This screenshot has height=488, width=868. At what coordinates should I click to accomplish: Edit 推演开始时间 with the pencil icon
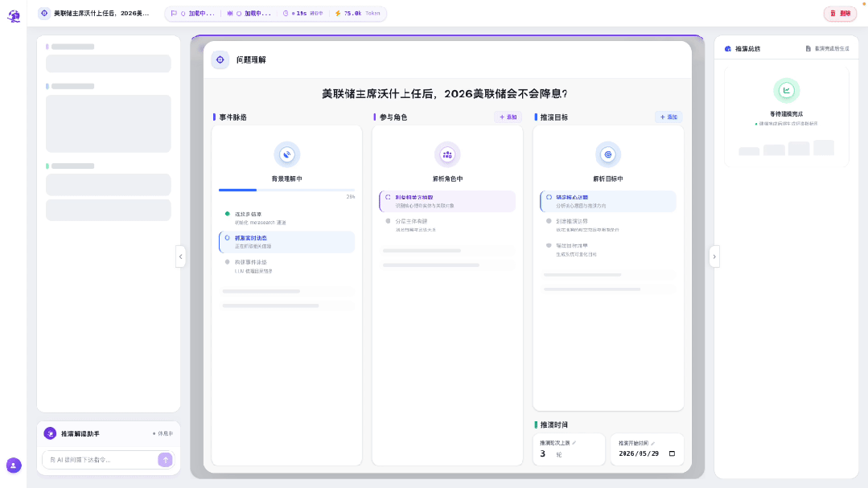point(652,443)
